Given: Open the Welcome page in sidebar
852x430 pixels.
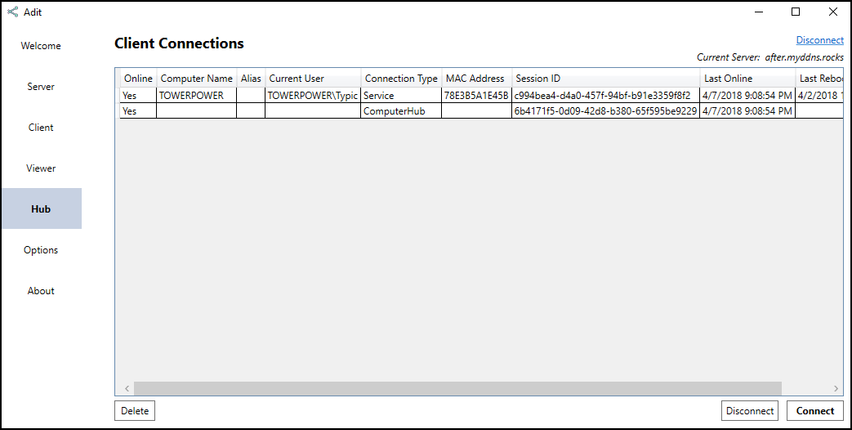Looking at the screenshot, I should coord(41,46).
